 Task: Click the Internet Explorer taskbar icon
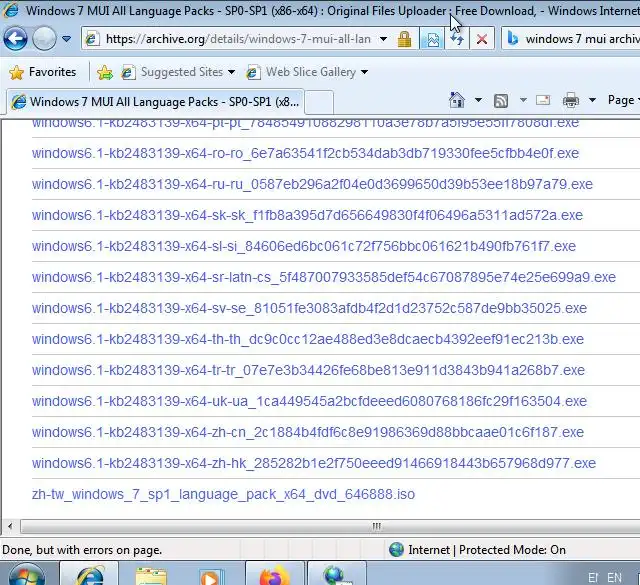point(90,574)
